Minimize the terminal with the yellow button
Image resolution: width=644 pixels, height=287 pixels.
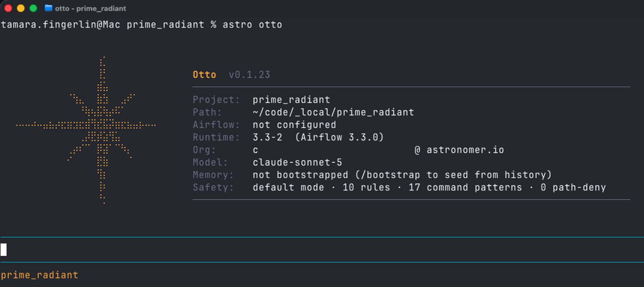click(x=21, y=8)
